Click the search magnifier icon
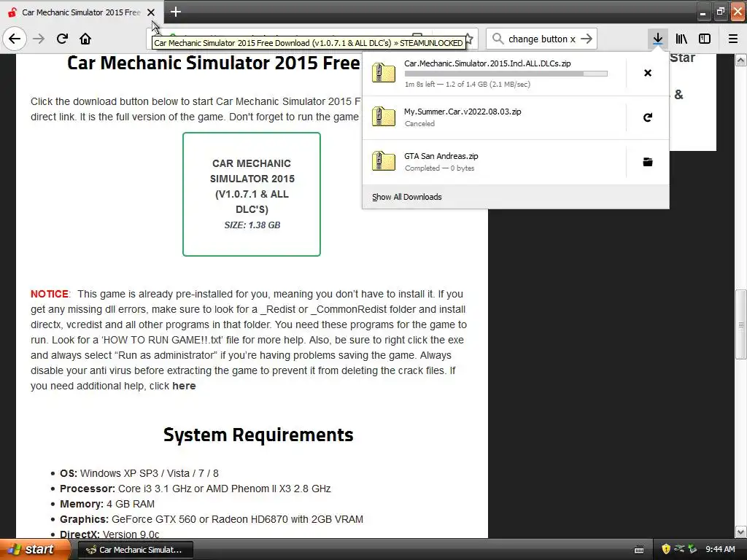747x560 pixels. (498, 39)
